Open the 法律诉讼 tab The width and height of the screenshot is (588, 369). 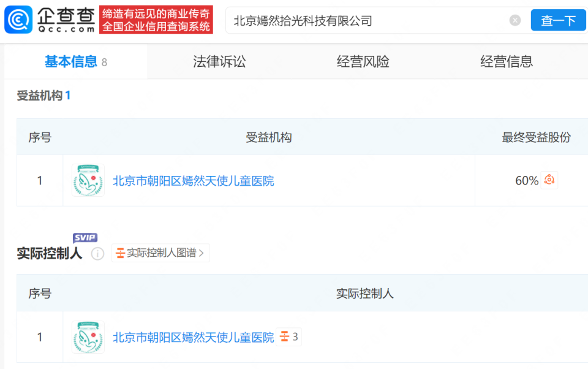[x=219, y=61]
